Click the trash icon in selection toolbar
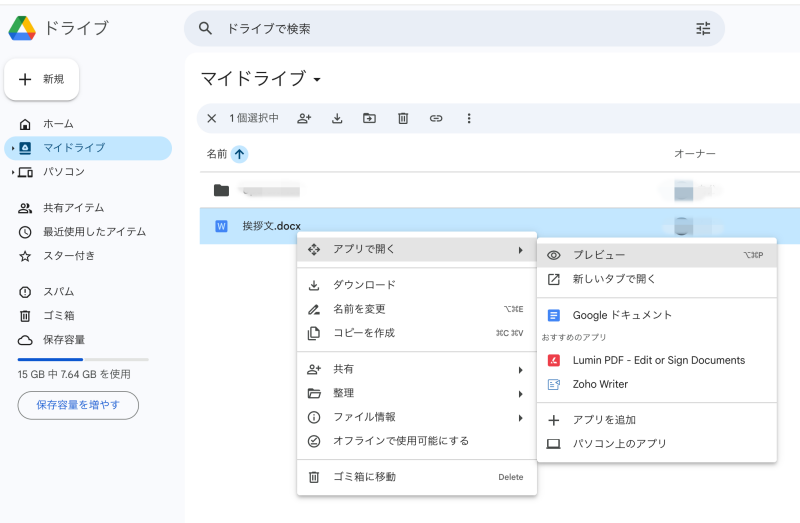Screen dimensions: 800x523 (x=403, y=118)
